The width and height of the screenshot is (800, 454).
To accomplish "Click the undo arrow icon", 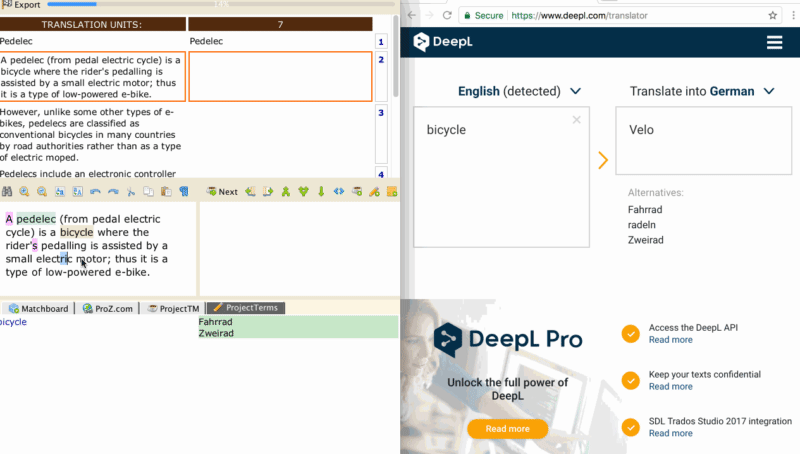I will 95,192.
